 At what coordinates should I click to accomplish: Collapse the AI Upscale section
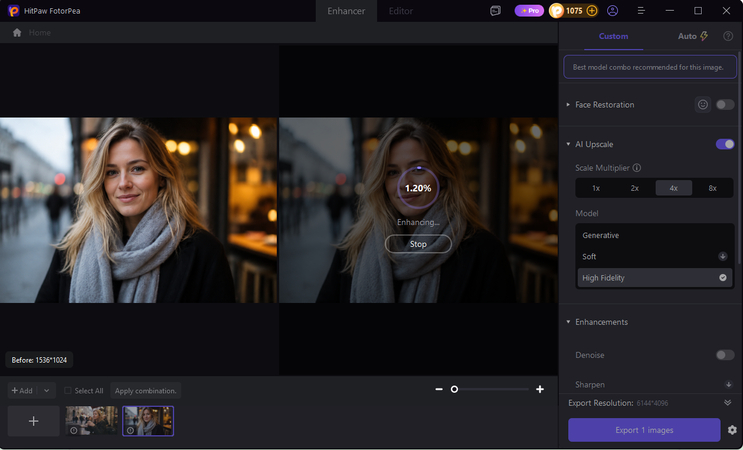click(x=568, y=144)
